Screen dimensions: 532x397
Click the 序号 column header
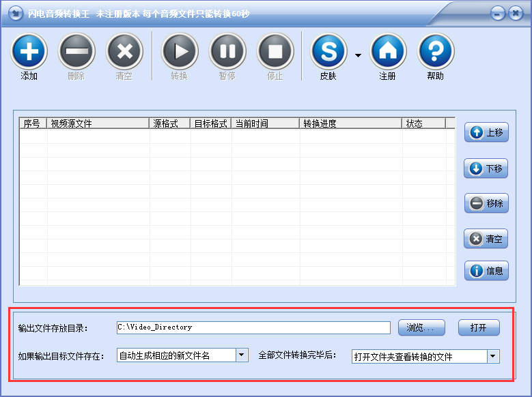(33, 123)
